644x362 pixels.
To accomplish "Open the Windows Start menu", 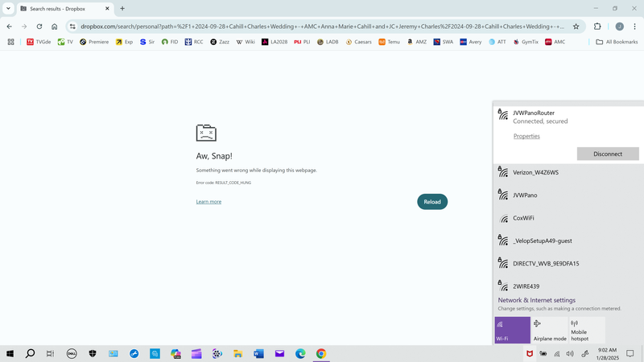I will click(x=10, y=353).
